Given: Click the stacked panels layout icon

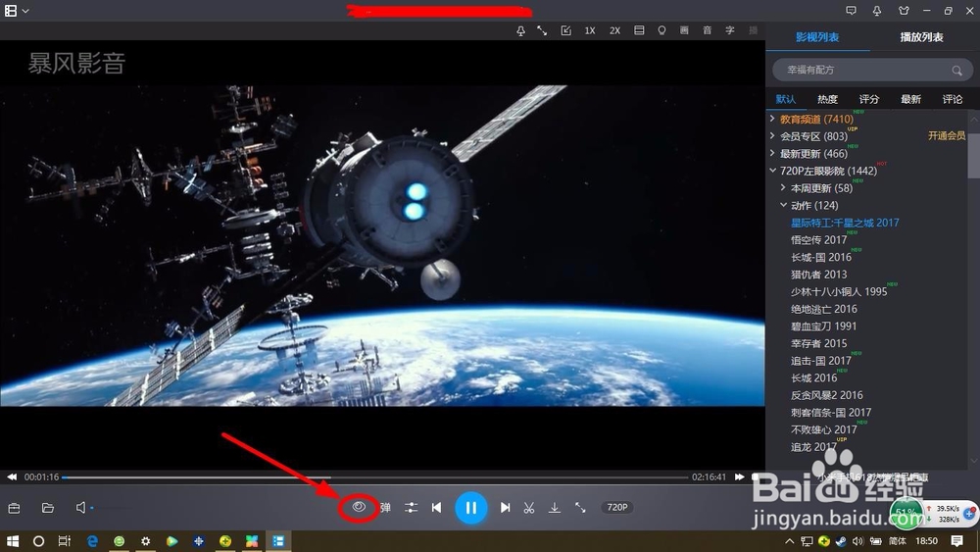Looking at the screenshot, I should [639, 30].
